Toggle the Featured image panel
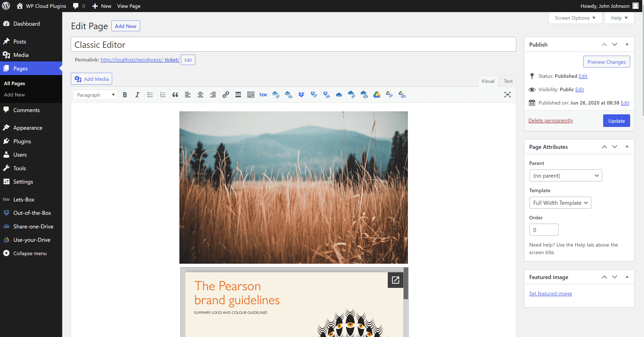This screenshot has width=644, height=337. tap(627, 277)
